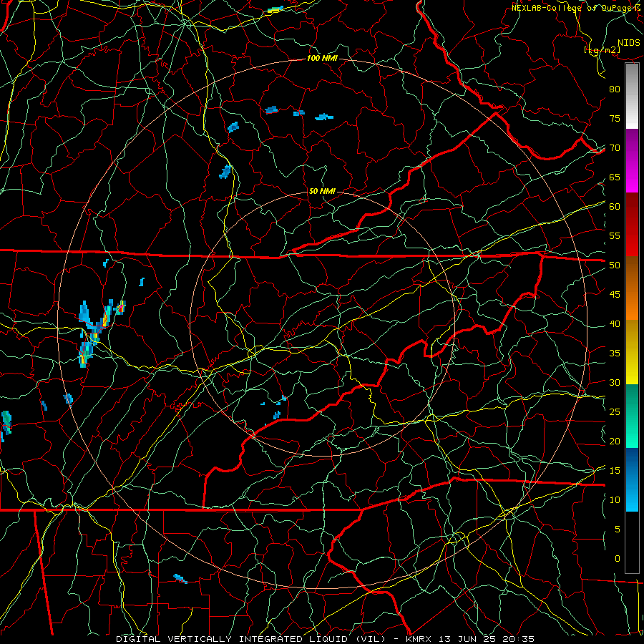Pick the gold-yellow segment of the color bar
Viewport: 644px width, 644px height.
pyautogui.click(x=632, y=352)
